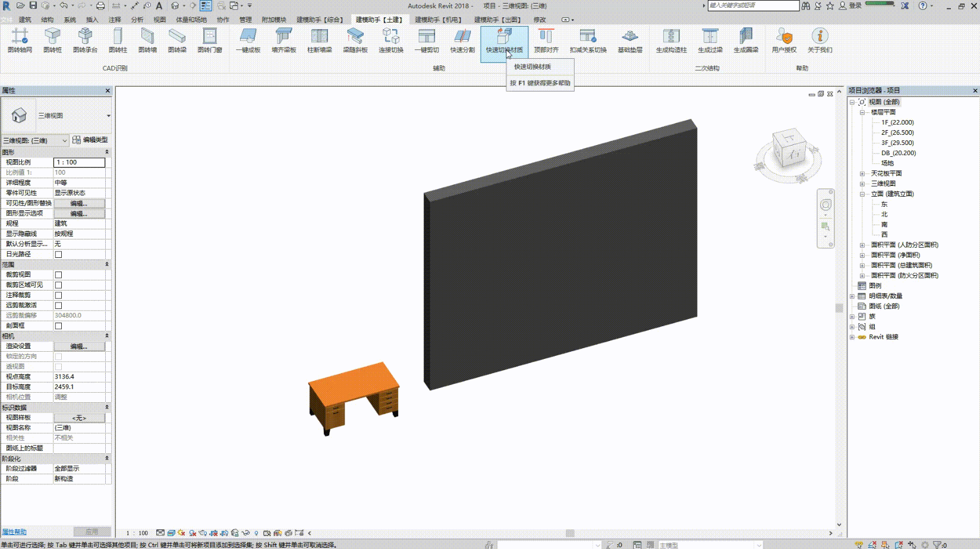Screen dimensions: 980x549
Task: Expand the 明细表/数量 tree node
Action: pyautogui.click(x=852, y=296)
